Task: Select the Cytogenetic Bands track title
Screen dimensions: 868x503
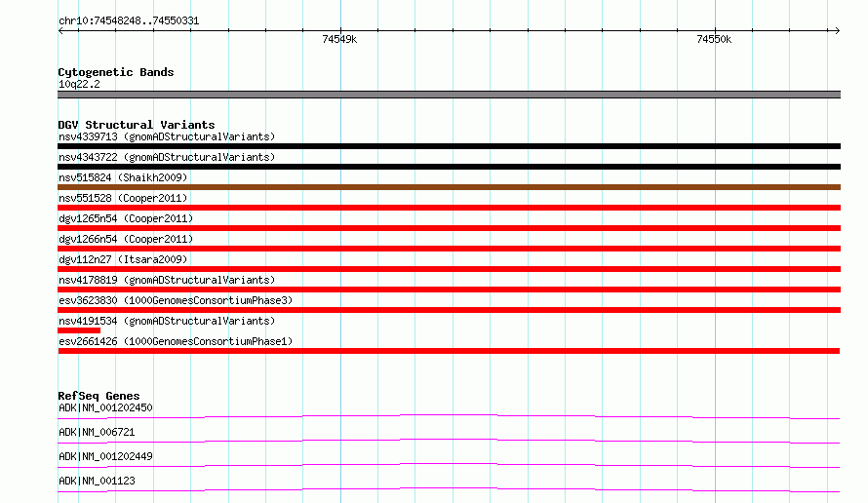Action: click(116, 72)
